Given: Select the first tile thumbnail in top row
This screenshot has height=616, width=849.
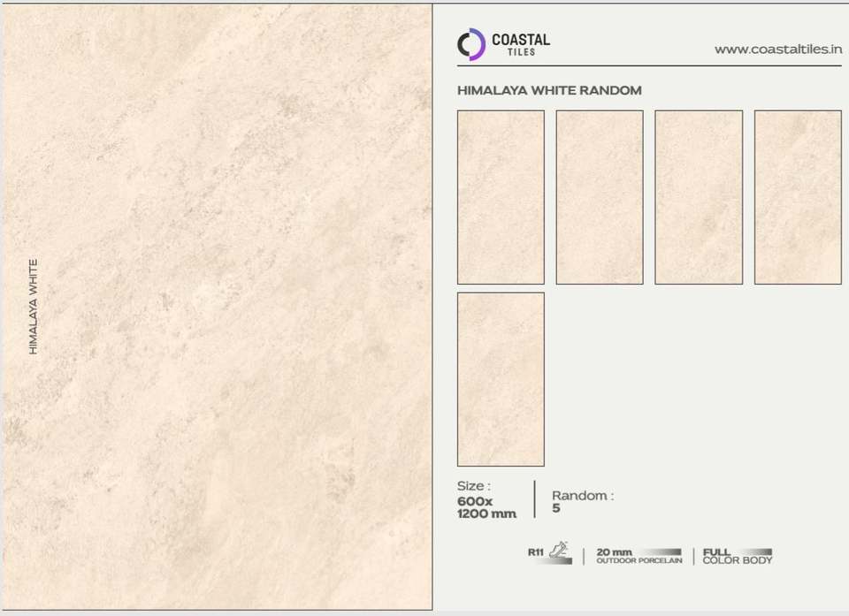Looking at the screenshot, I should coord(501,197).
